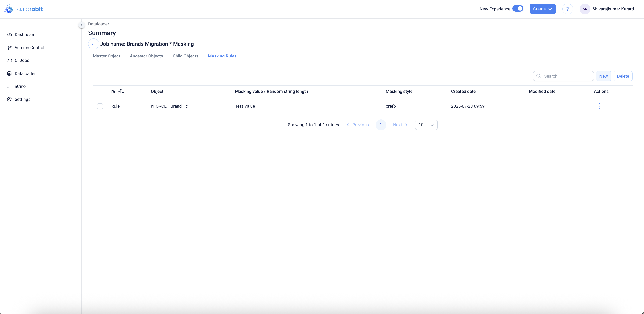
Task: Switch to the Child Objects tab
Action: 185,56
